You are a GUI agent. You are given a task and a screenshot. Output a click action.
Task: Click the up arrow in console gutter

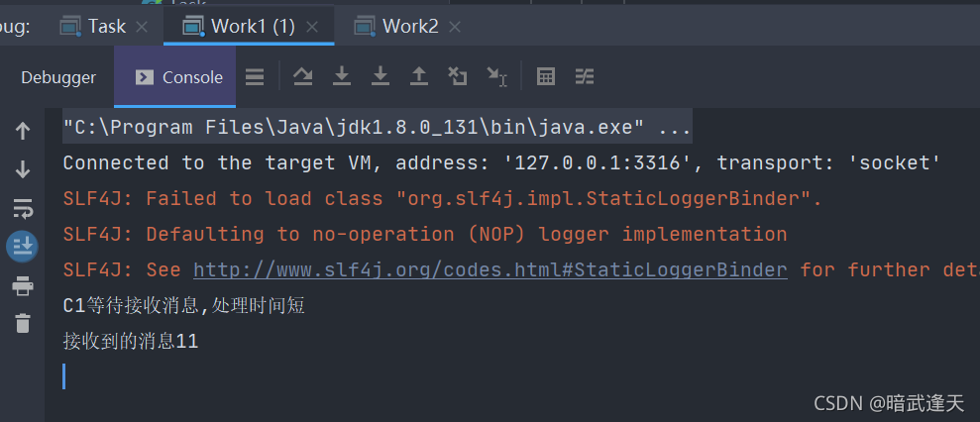click(x=23, y=131)
